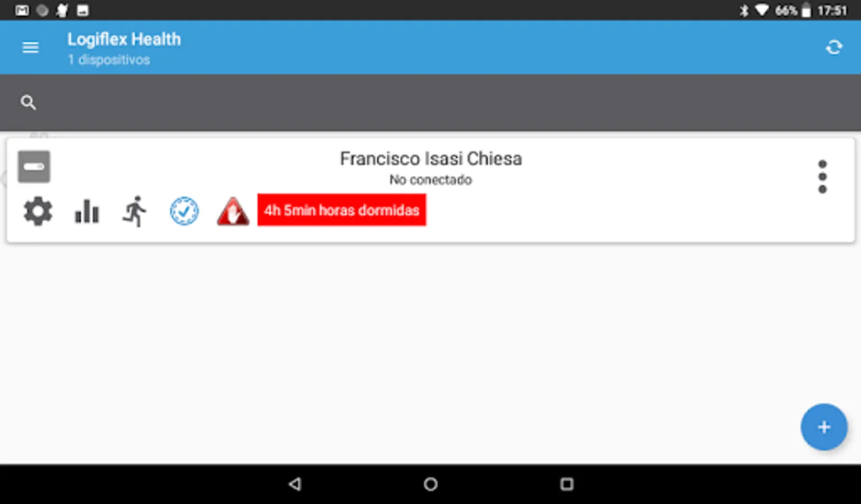
Task: Tap Android back navigation button
Action: pos(295,484)
